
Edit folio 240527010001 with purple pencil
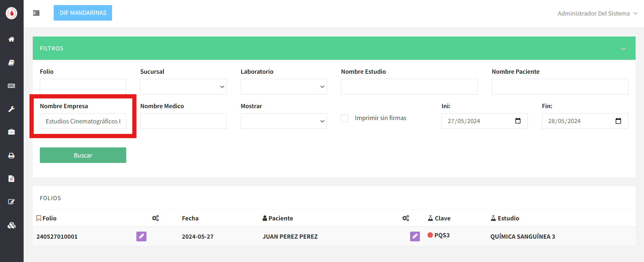click(x=141, y=236)
